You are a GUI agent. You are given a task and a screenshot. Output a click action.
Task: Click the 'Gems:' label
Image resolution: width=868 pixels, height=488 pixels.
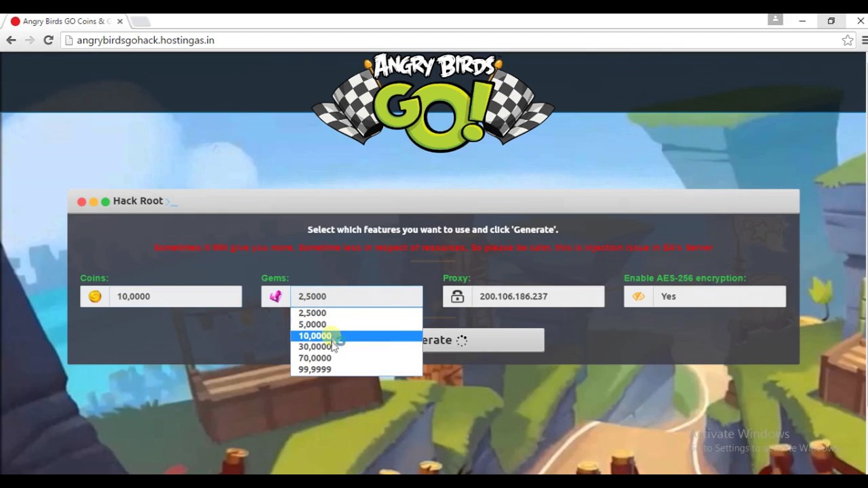pos(275,278)
